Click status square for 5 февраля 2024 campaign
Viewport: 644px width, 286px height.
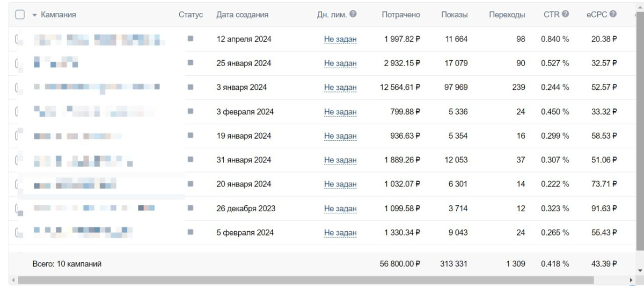pos(191,232)
